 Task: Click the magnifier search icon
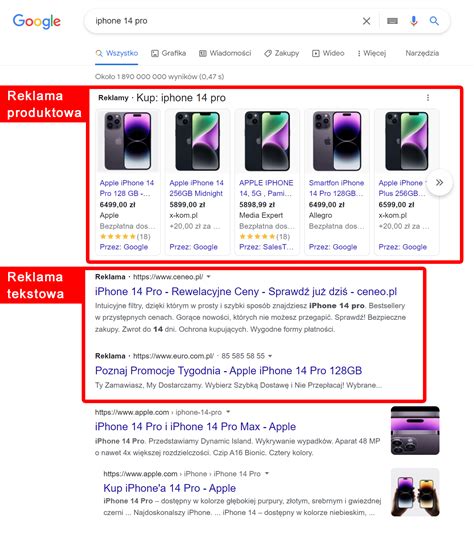coord(434,21)
